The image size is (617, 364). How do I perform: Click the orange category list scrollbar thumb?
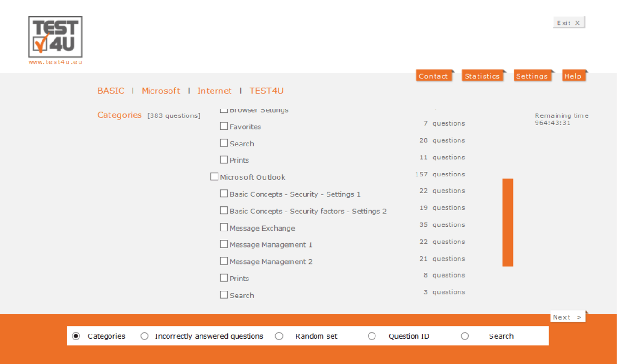click(508, 222)
